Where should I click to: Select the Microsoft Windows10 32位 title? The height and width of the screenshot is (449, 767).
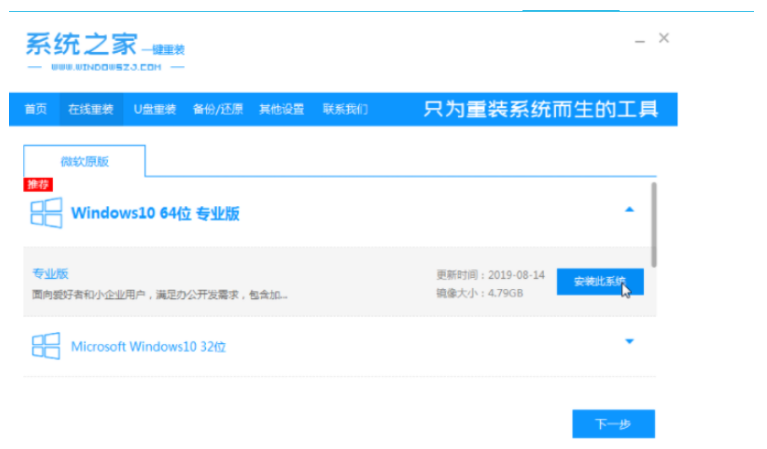(x=148, y=347)
